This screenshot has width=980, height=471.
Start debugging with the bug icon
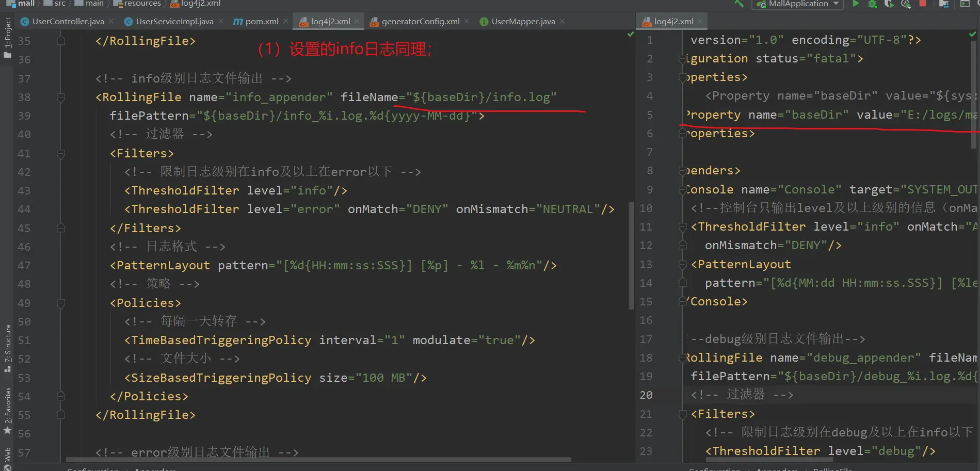click(872, 4)
